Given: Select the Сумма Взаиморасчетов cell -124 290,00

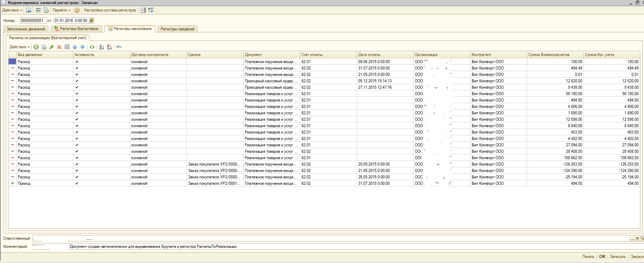Looking at the screenshot, I should tap(555, 171).
